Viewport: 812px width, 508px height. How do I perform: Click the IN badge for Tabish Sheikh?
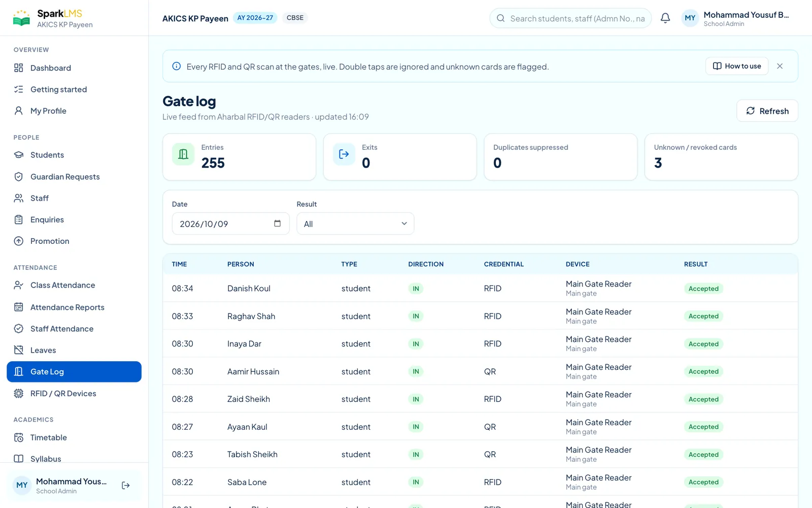[x=416, y=455]
